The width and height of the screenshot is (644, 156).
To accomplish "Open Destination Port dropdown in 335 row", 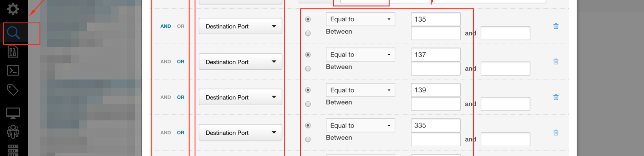I will tap(240, 132).
